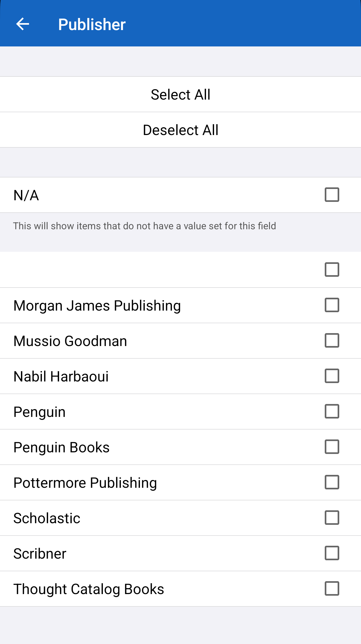Check the blank-named publisher checkbox
The image size is (361, 644).
pyautogui.click(x=332, y=270)
